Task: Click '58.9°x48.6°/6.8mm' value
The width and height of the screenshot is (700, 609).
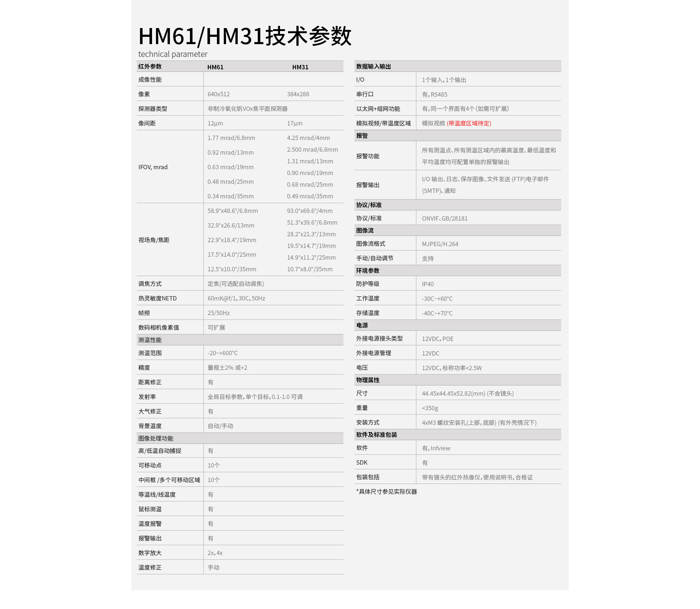Action: coord(233,211)
